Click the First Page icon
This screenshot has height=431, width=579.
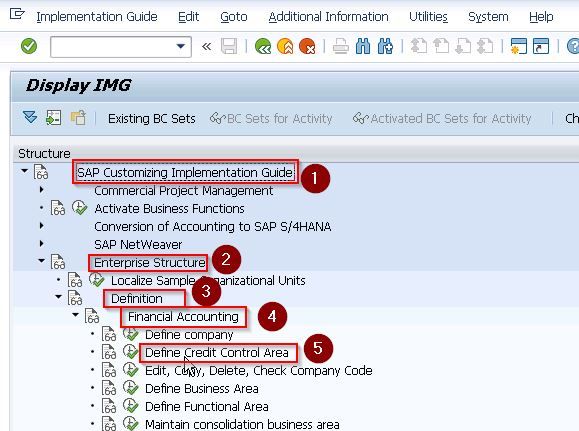(x=419, y=47)
